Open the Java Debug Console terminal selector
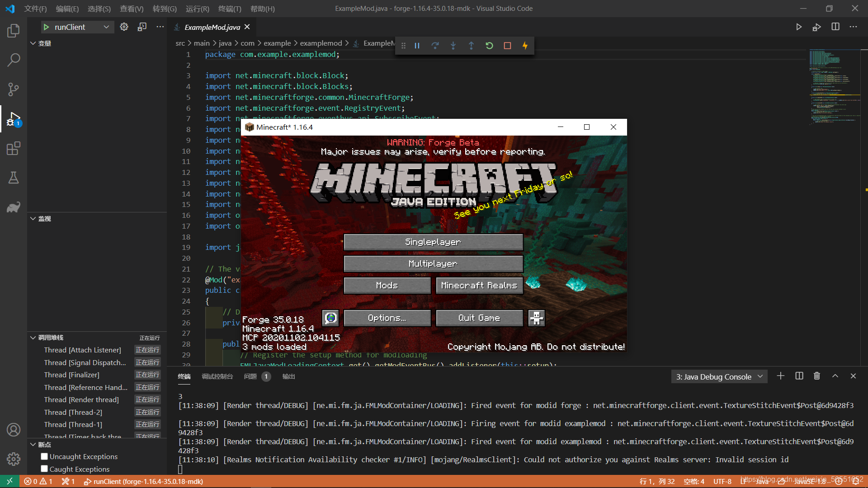Image resolution: width=868 pixels, height=488 pixels. (x=719, y=377)
